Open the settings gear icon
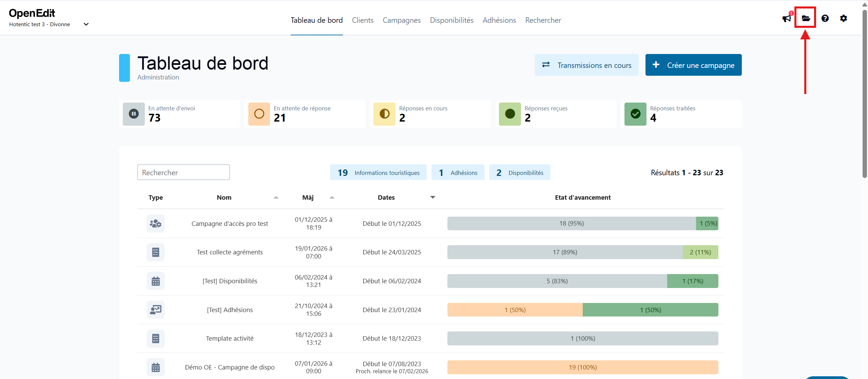The image size is (868, 379). pos(844,18)
